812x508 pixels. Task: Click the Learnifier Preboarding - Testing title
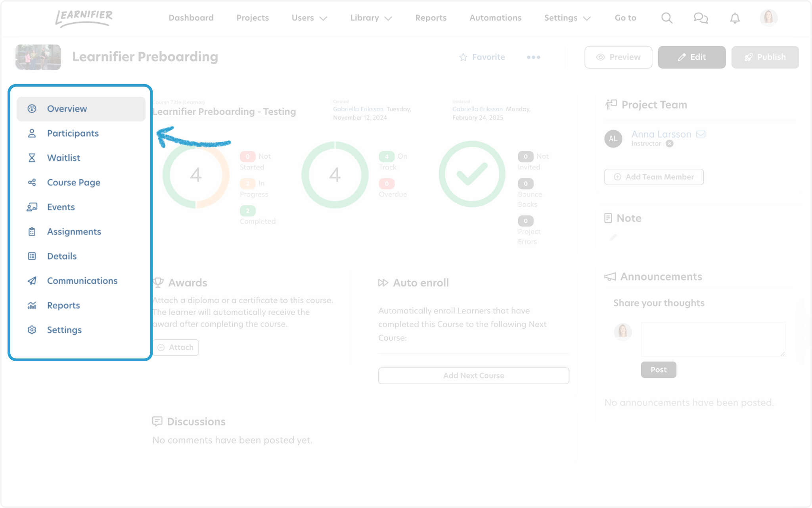[224, 112]
